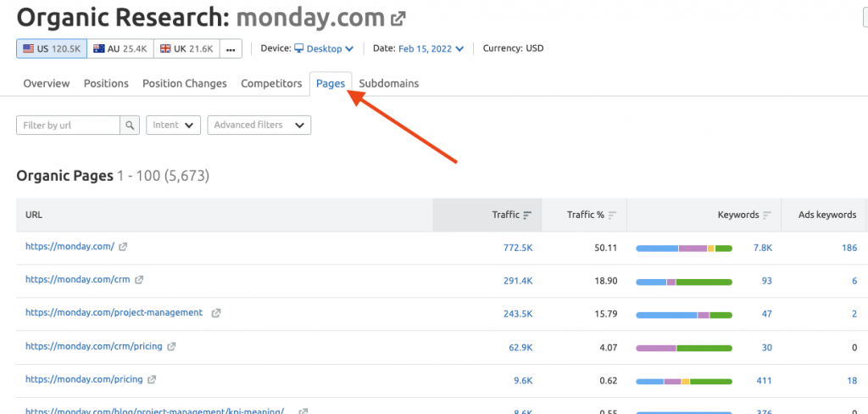Open the https://monday.com/ link
The height and width of the screenshot is (414, 868).
click(x=70, y=247)
